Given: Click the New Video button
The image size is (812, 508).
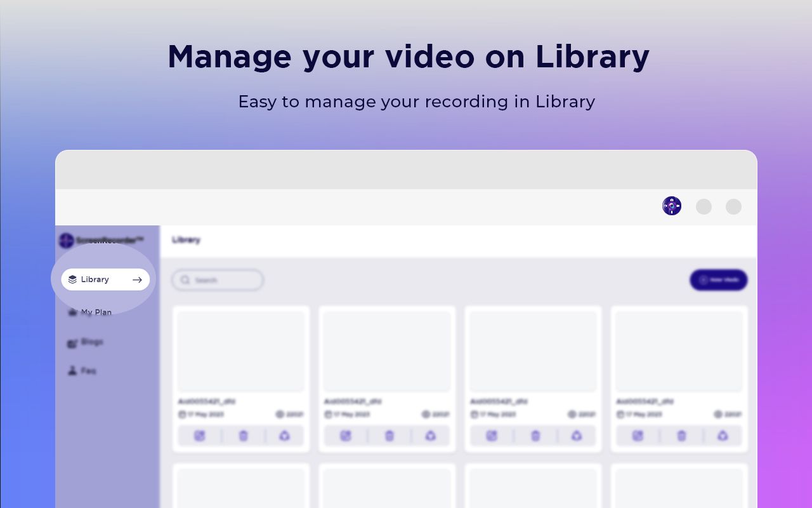Looking at the screenshot, I should click(718, 279).
